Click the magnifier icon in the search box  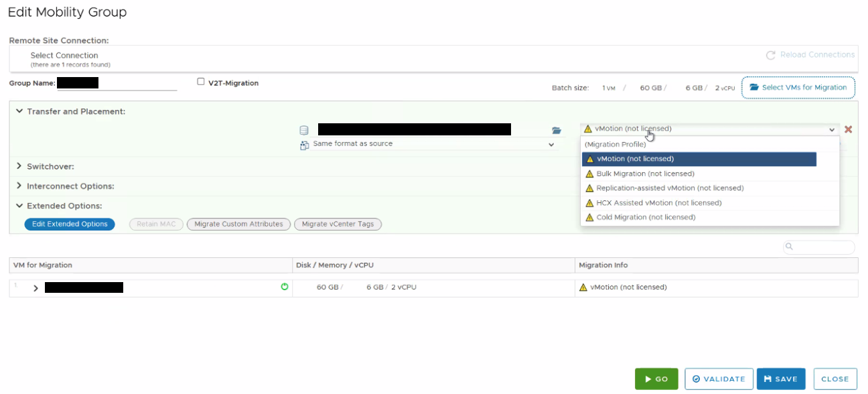pyautogui.click(x=791, y=247)
